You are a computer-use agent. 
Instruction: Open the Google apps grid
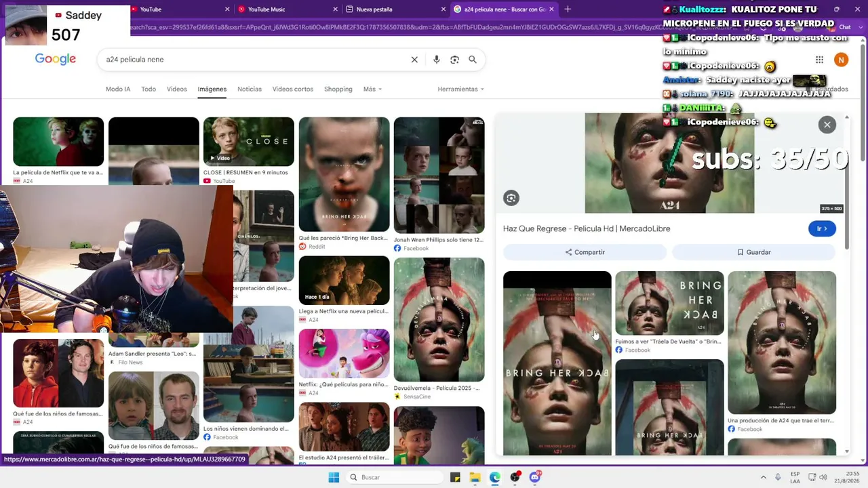point(819,60)
